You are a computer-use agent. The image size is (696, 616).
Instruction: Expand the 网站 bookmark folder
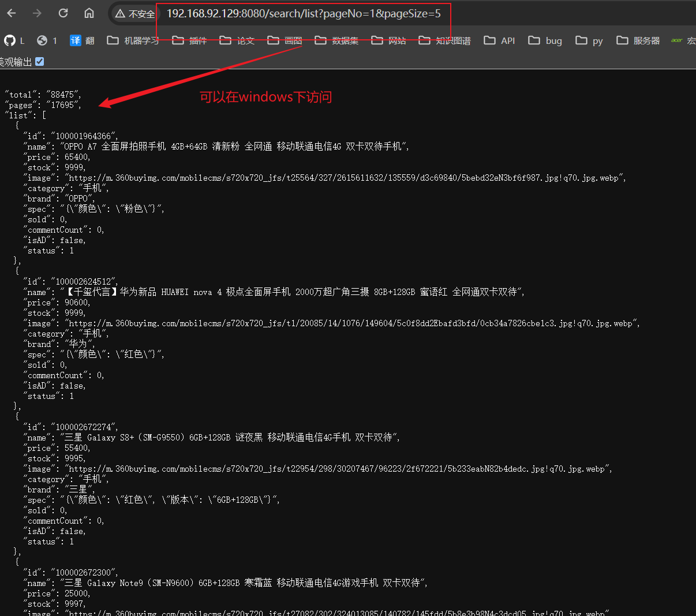tap(389, 40)
